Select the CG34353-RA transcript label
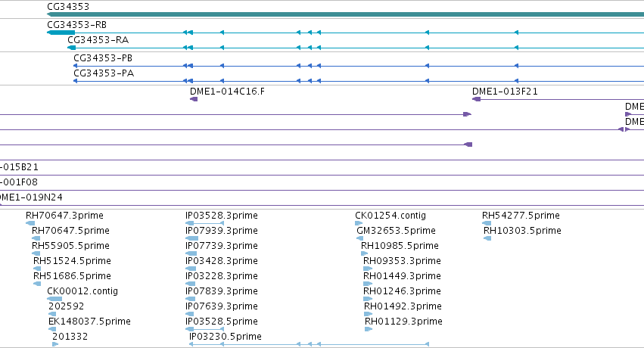Screen dimensions: 644x348 98,40
